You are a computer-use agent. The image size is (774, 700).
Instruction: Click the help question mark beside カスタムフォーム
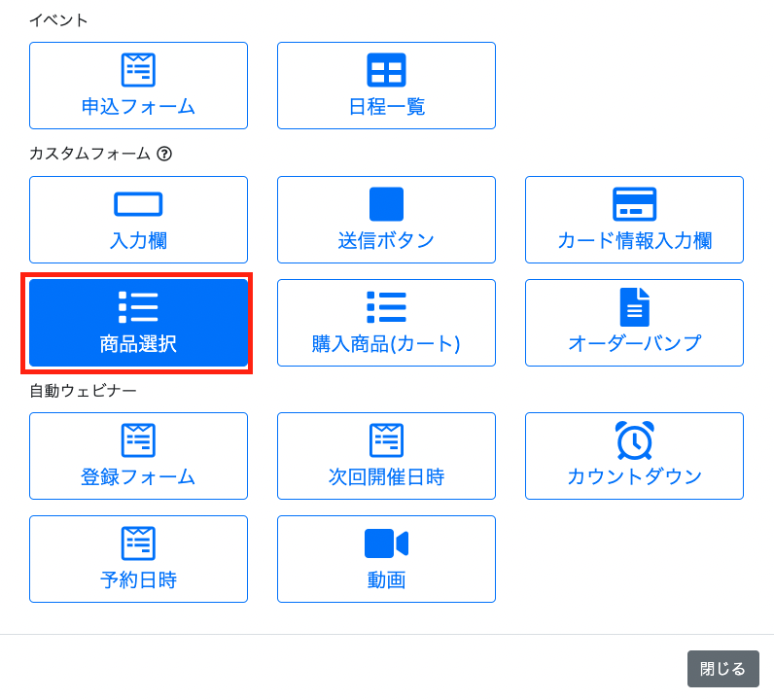[164, 154]
